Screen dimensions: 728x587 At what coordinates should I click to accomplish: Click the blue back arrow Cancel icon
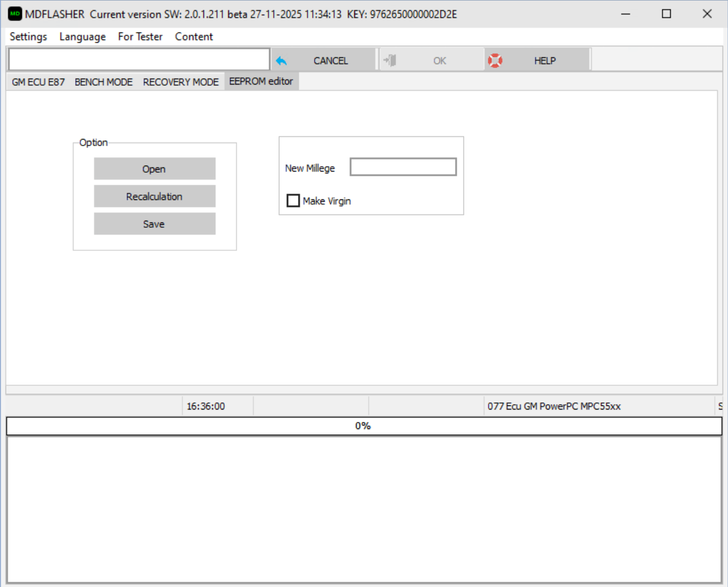pos(282,61)
